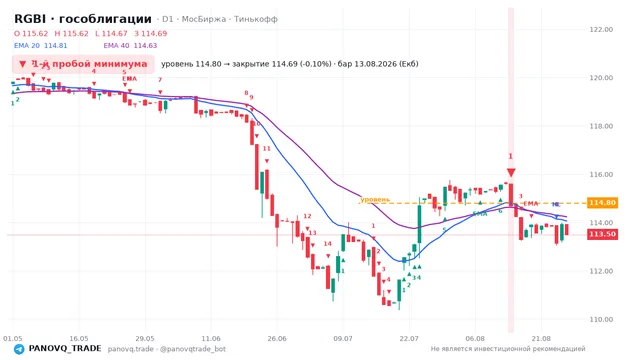Image resolution: width=640 pixels, height=360 pixels.
Task: Click the 120.00 price axis label
Action: click(x=601, y=78)
